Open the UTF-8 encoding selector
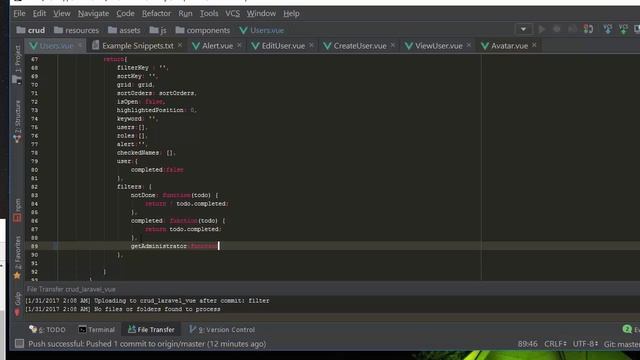This screenshot has height=360, width=640. [585, 344]
